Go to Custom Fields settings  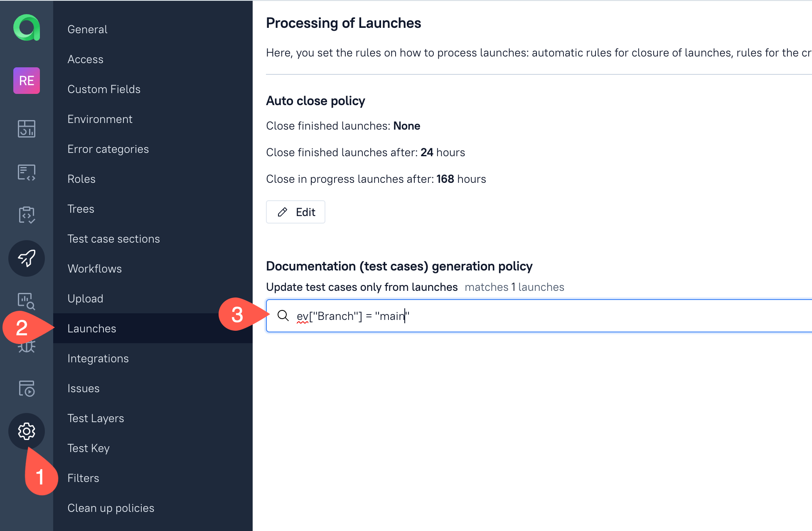(104, 89)
